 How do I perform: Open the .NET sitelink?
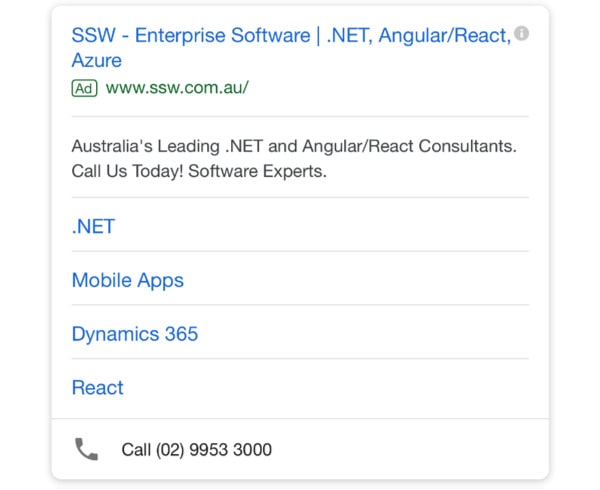tap(93, 226)
